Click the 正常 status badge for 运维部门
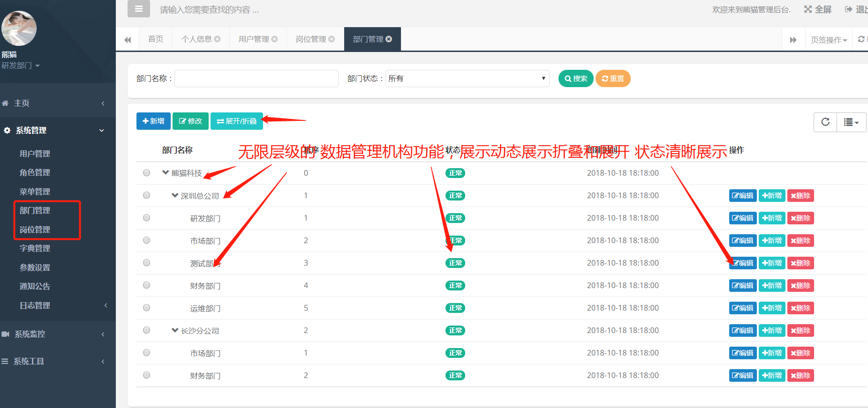868x408 pixels. point(455,308)
